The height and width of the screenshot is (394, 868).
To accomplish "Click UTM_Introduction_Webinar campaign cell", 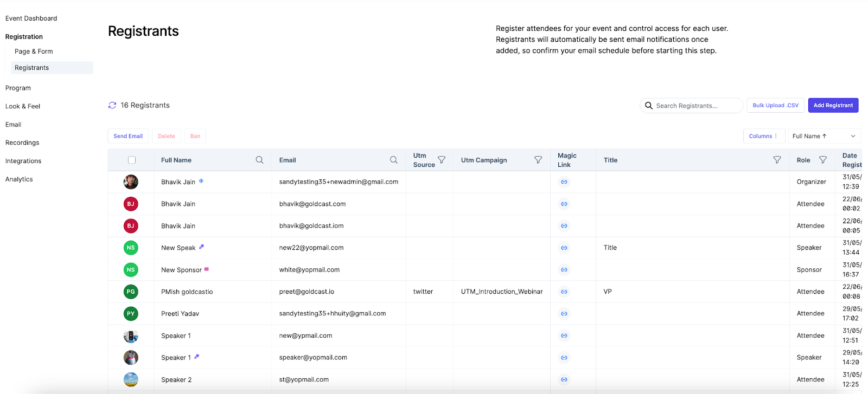I will 502,292.
